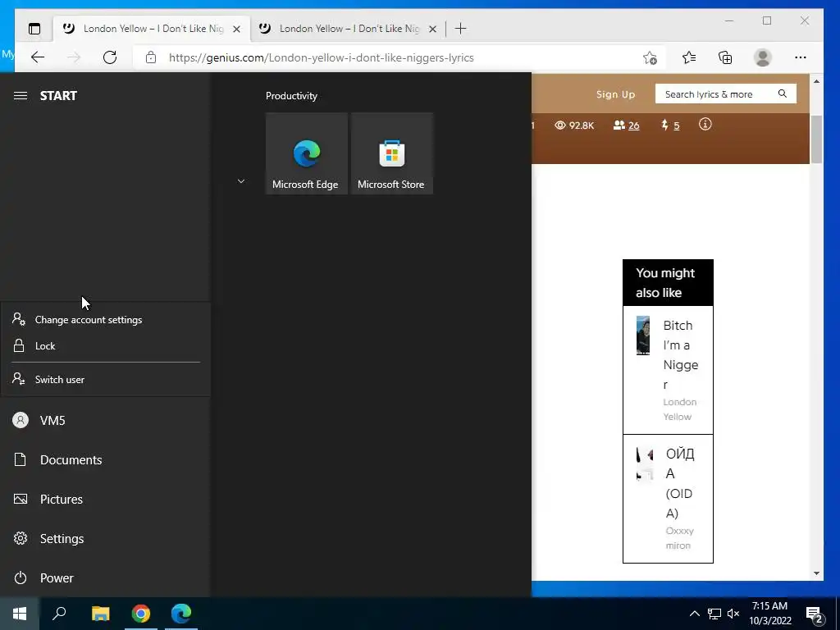Image resolution: width=840 pixels, height=630 pixels.
Task: Open clock and date flyout
Action: point(769,614)
